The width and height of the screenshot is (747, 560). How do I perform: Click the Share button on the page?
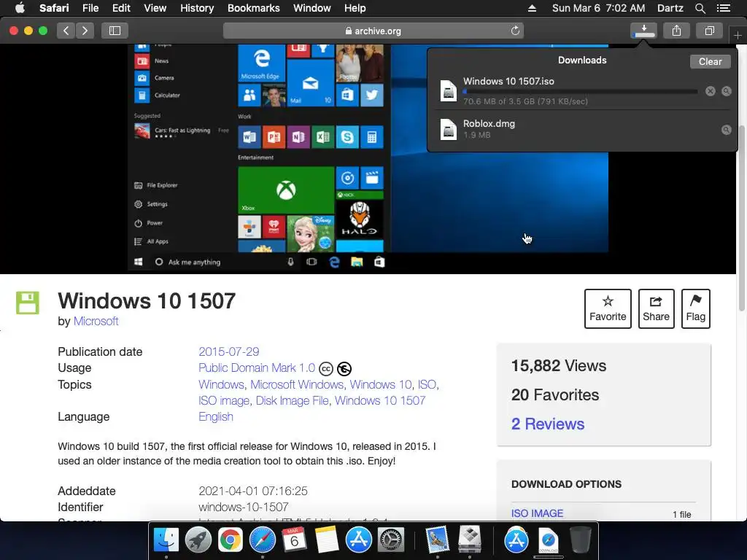pos(656,308)
